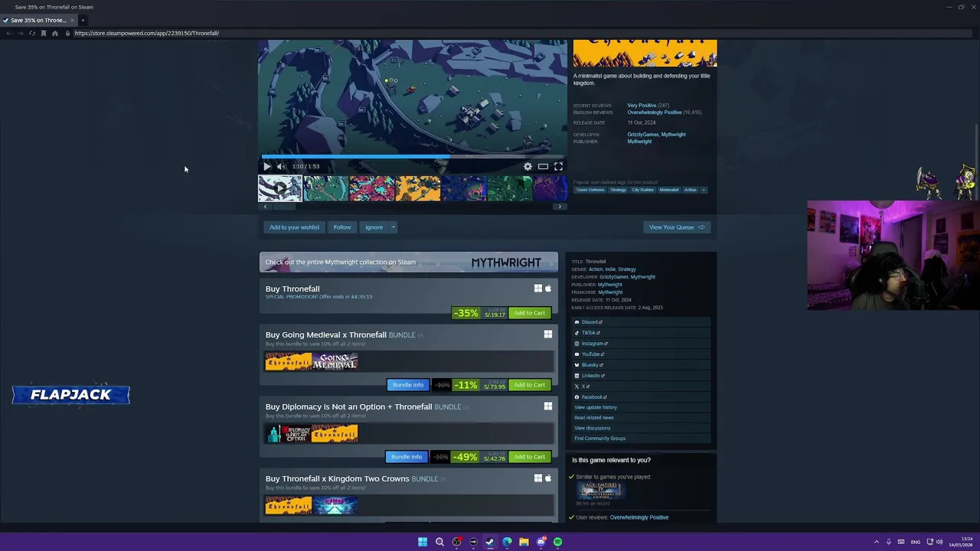Open Very Positive recent reviews link

tap(642, 106)
